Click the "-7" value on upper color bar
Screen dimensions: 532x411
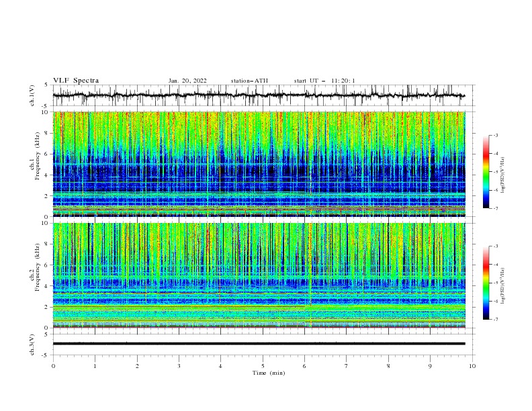(495, 208)
